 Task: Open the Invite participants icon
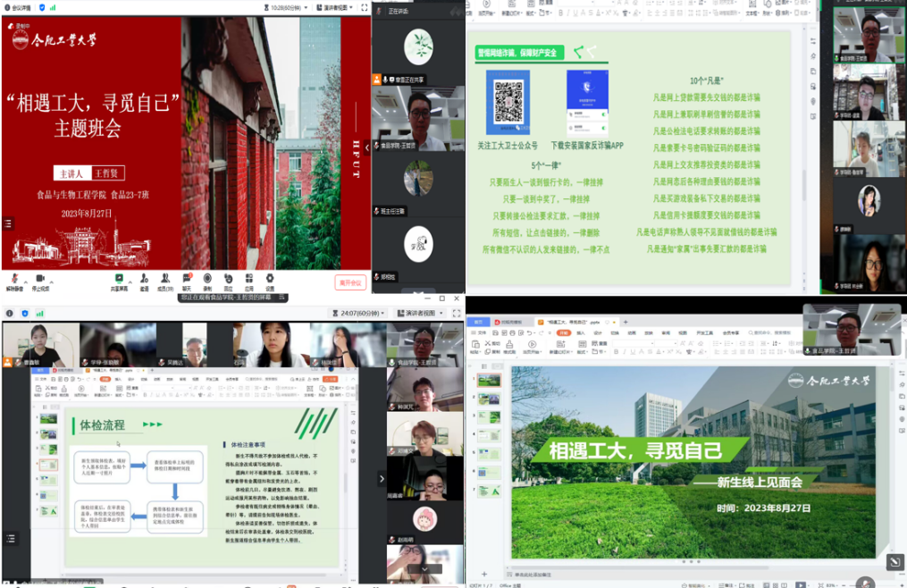(144, 278)
